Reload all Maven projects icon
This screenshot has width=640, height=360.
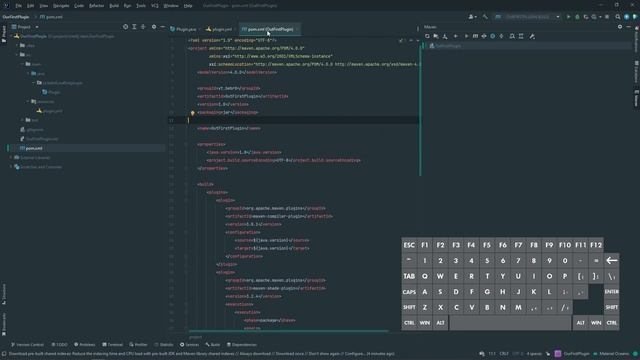click(427, 36)
